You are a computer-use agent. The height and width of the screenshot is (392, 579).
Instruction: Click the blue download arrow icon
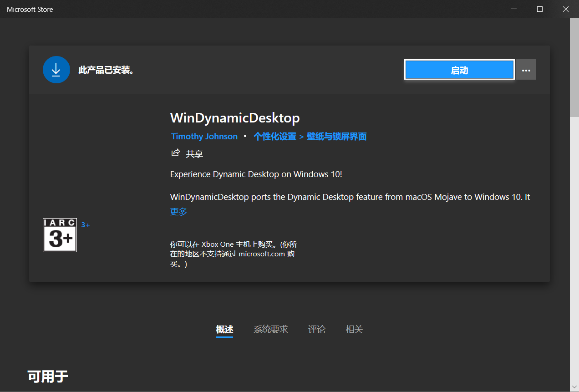pos(56,70)
